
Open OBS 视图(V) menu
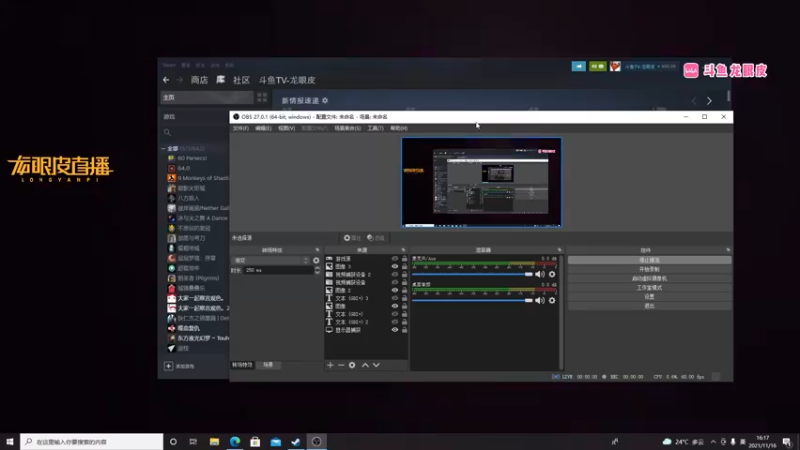(287, 128)
